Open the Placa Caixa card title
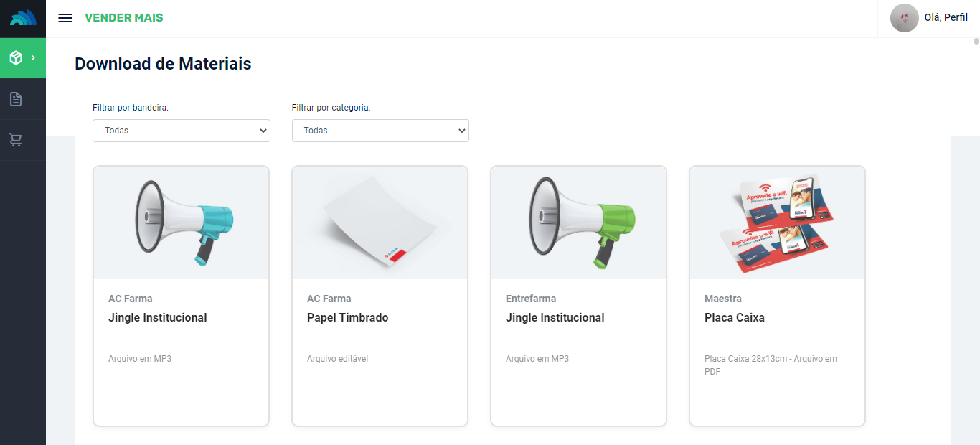This screenshot has width=980, height=445. tap(735, 318)
